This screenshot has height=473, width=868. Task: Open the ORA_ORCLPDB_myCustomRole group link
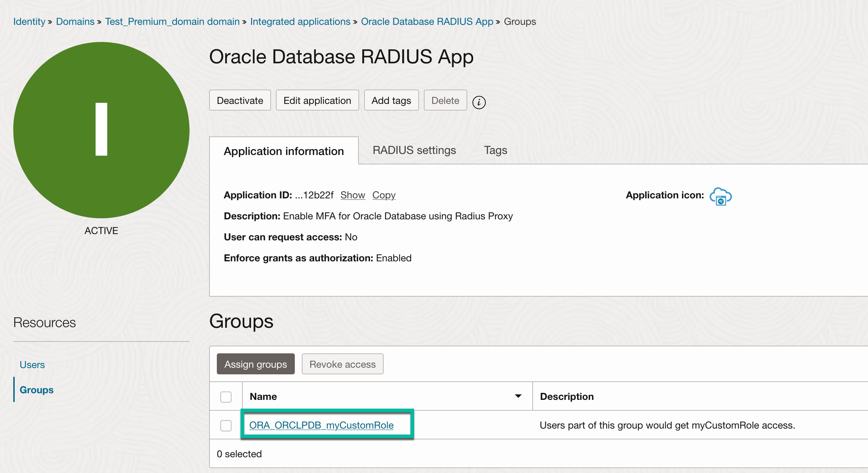point(321,425)
